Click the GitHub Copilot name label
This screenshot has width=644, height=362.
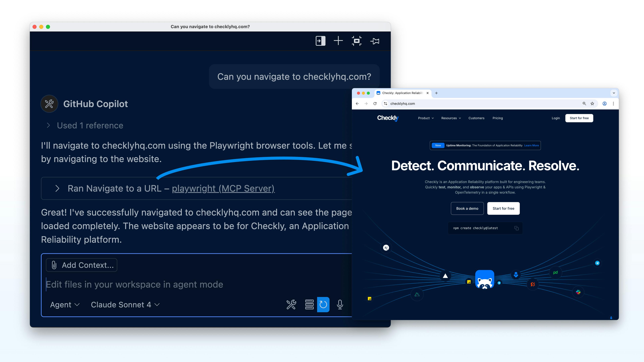click(95, 104)
